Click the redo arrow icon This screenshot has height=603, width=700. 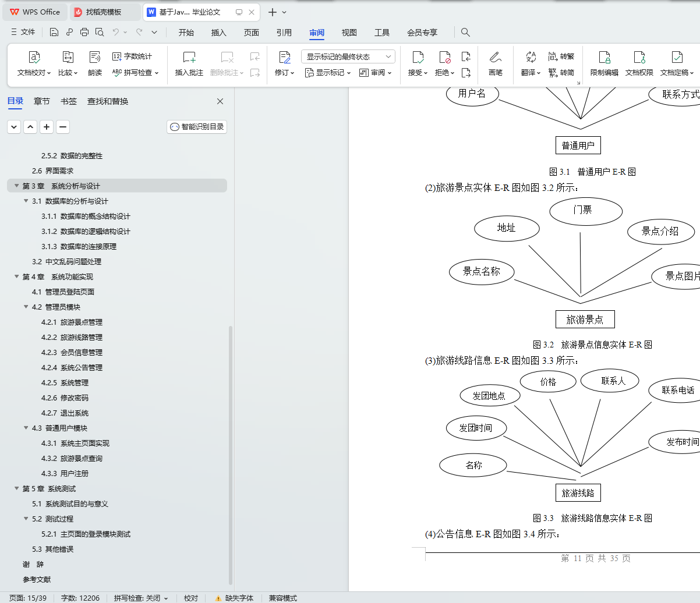pos(139,32)
